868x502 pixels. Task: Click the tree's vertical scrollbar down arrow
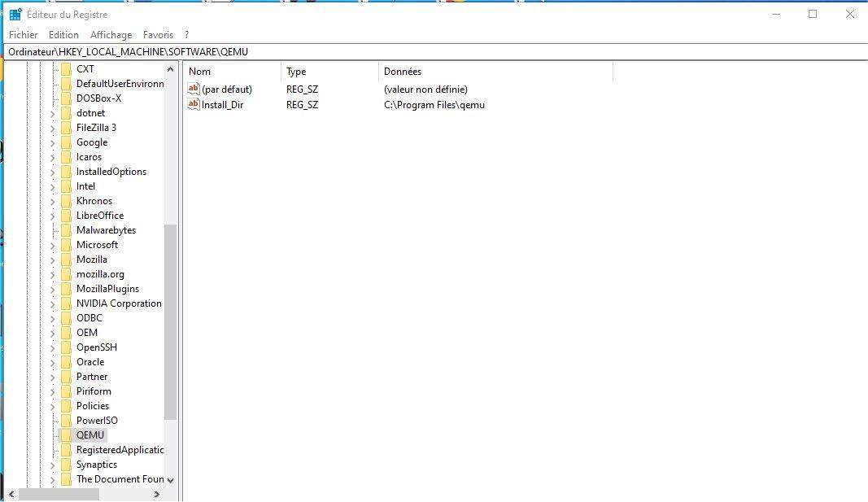(x=170, y=480)
